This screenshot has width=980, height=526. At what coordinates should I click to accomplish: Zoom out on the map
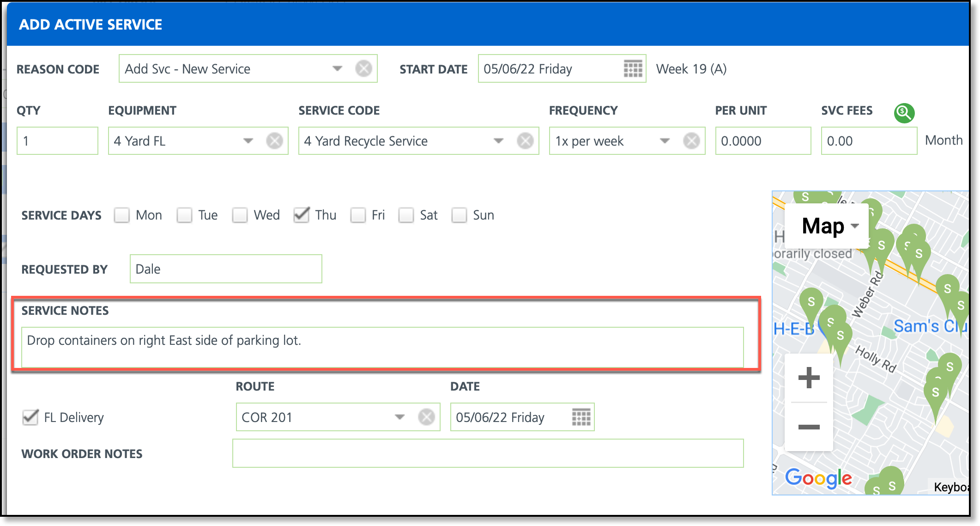point(809,427)
